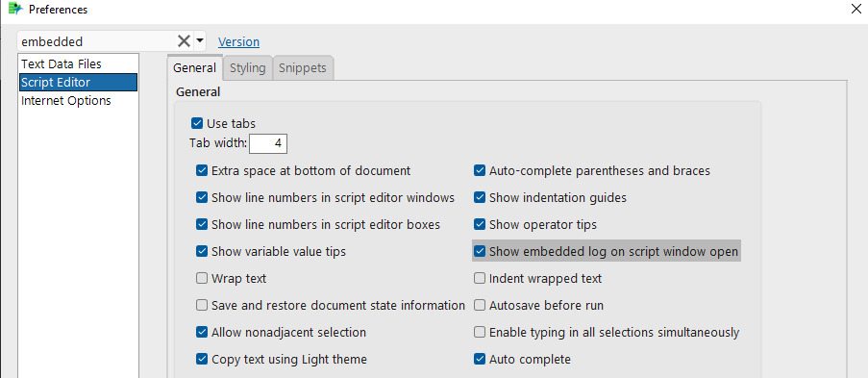Viewport: 868px width, 378px height.
Task: Close the Preferences window
Action: [856, 9]
